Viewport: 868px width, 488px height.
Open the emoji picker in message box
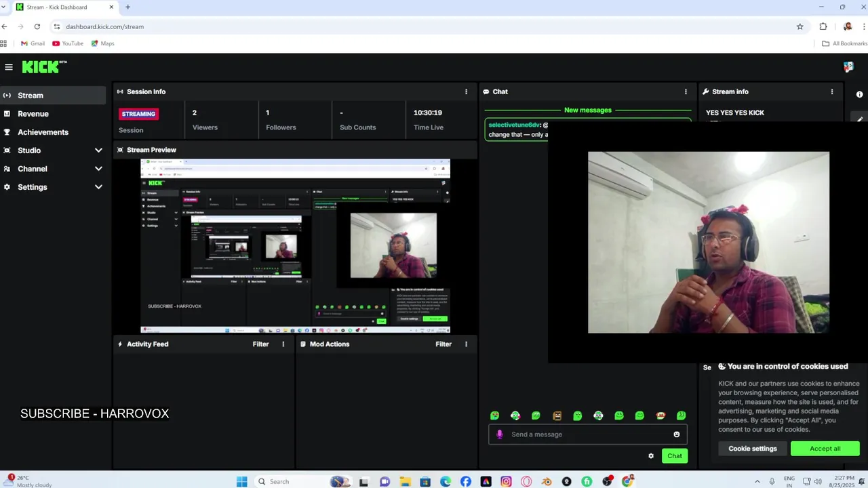tap(676, 434)
